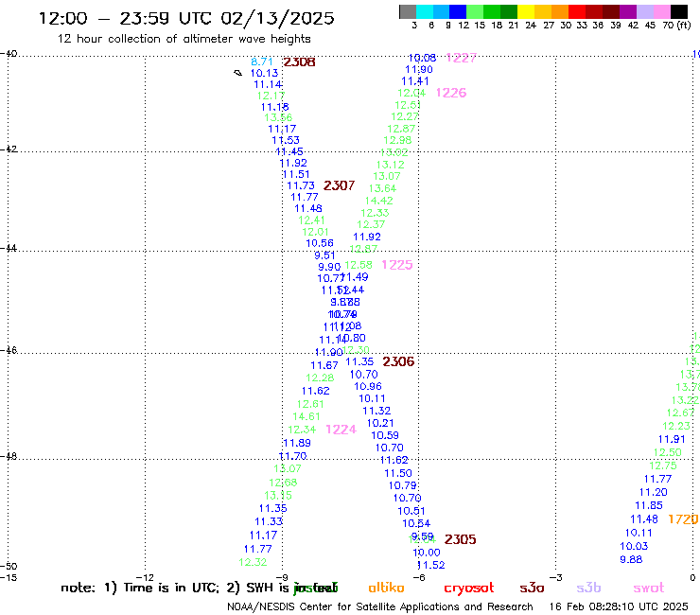The image size is (700, 615).
Task: Click the longitude axis label -12
Action: tap(145, 577)
